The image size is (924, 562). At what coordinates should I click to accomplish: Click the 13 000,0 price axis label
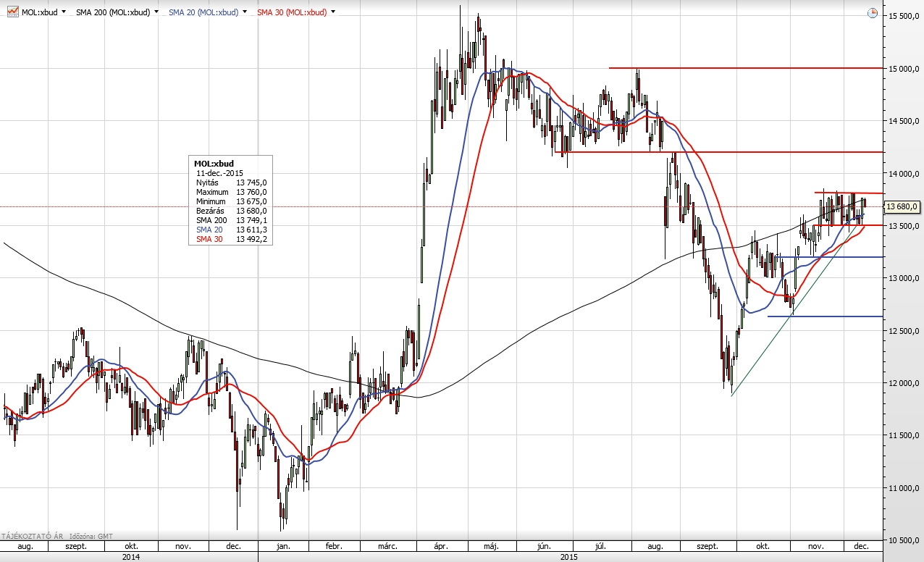pyautogui.click(x=904, y=279)
